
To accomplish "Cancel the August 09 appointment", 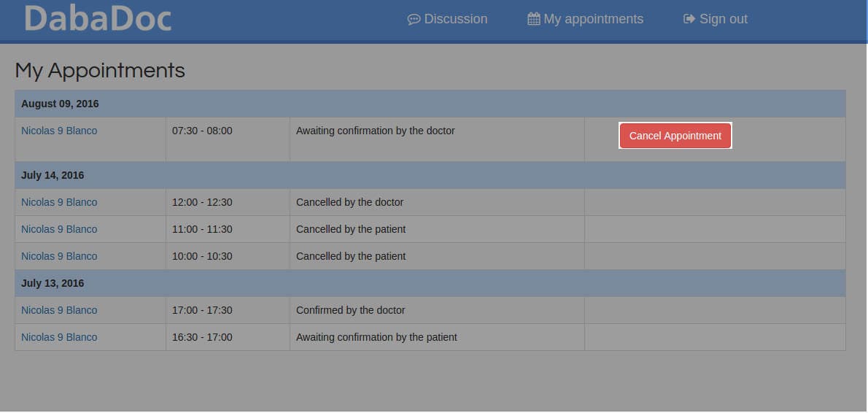I will (x=675, y=136).
